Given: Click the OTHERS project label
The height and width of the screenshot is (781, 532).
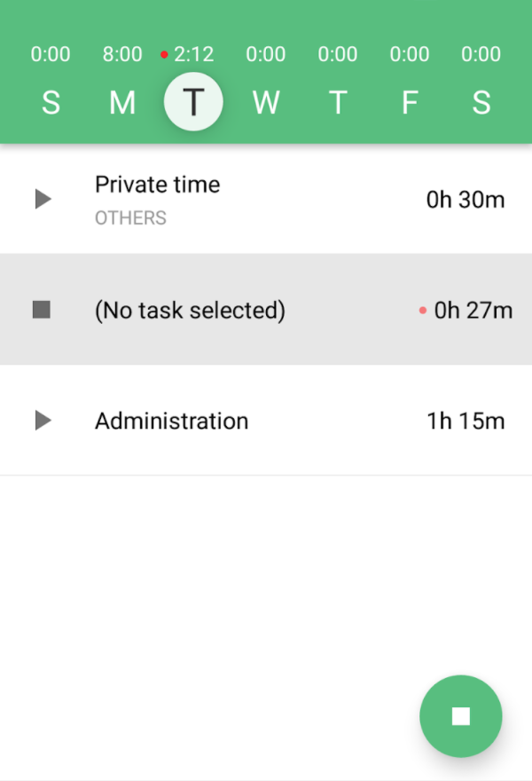Looking at the screenshot, I should (x=130, y=217).
